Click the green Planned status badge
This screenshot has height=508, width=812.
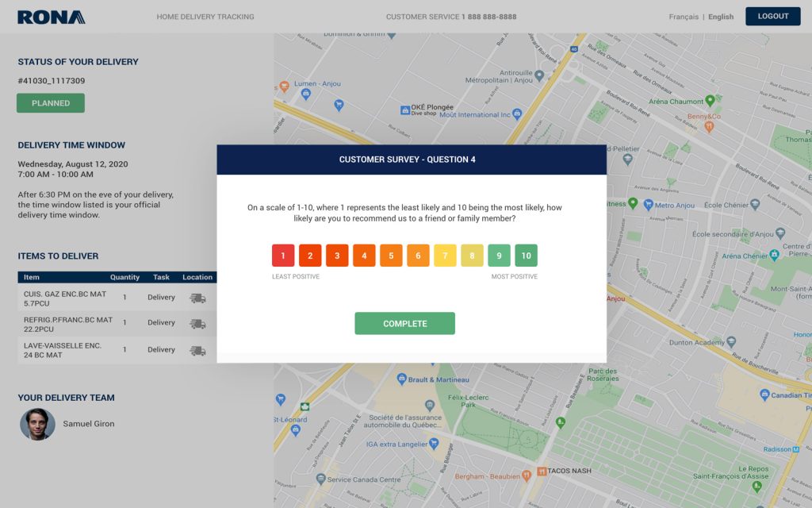coord(51,103)
